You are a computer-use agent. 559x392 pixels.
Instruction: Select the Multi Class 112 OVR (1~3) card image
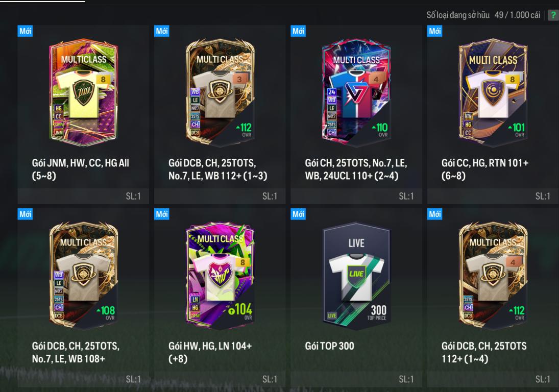pos(220,93)
